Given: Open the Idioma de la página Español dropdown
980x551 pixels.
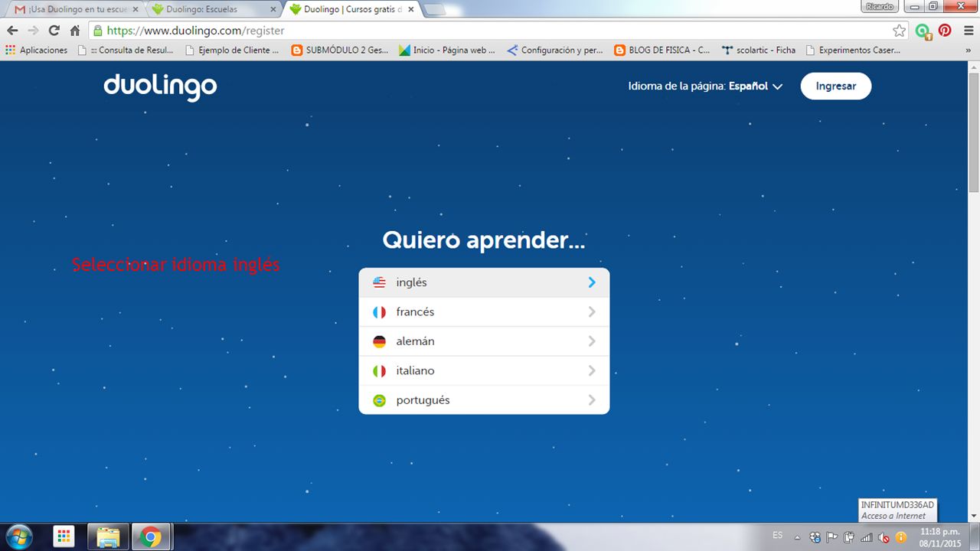Looking at the screenshot, I should coord(705,86).
